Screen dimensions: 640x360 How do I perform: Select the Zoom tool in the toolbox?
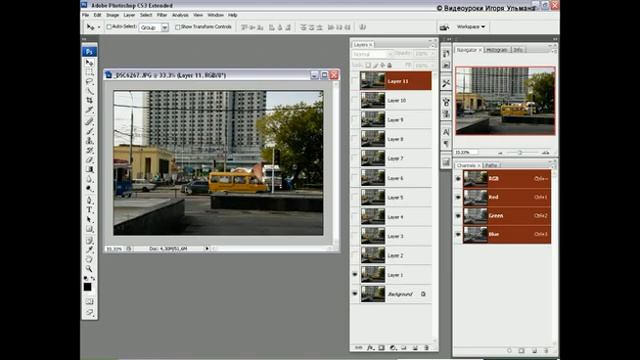(89, 269)
